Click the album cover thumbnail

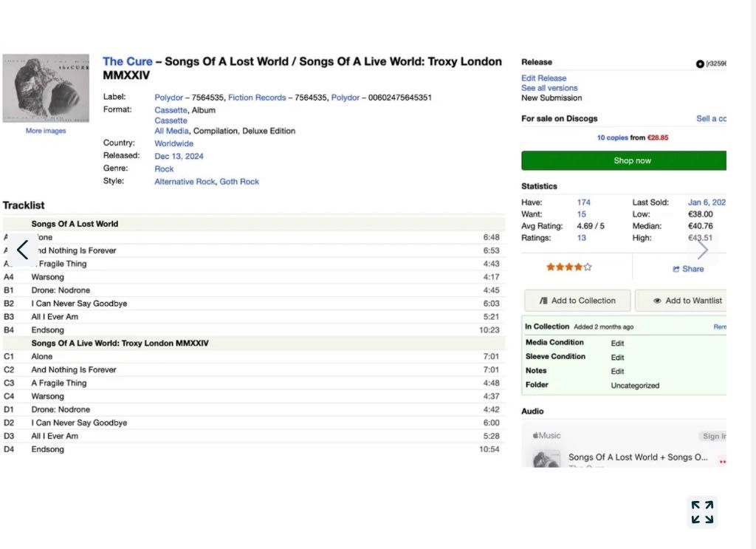click(46, 88)
